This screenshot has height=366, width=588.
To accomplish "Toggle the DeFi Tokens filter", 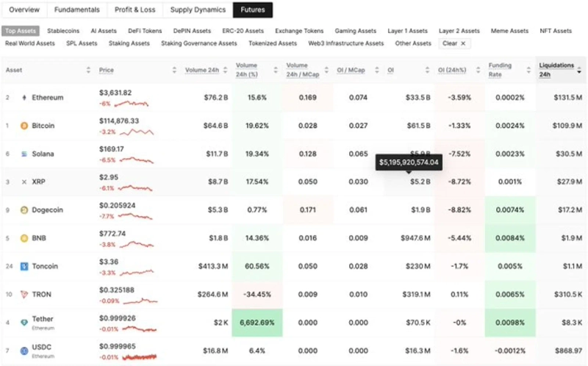I will (146, 31).
